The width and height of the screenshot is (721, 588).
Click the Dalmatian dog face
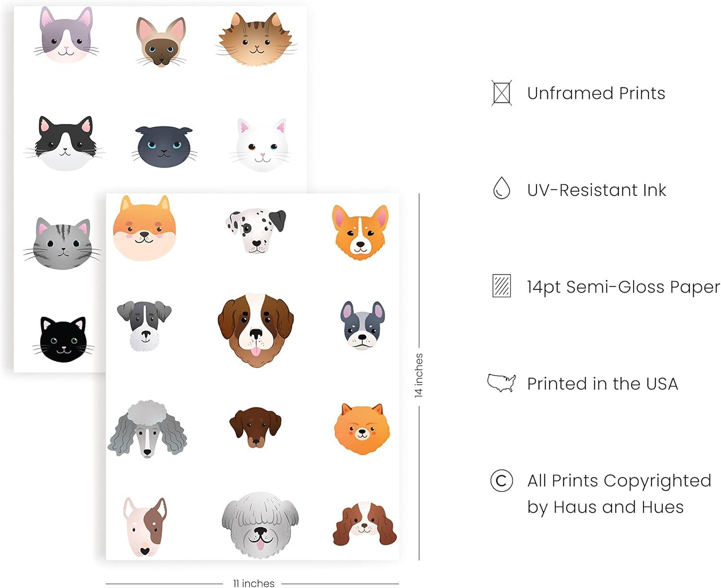point(256,230)
